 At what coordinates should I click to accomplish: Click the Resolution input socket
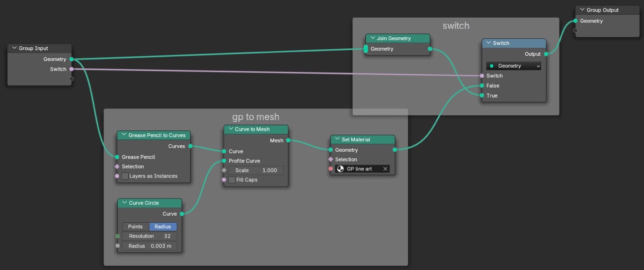pyautogui.click(x=118, y=236)
